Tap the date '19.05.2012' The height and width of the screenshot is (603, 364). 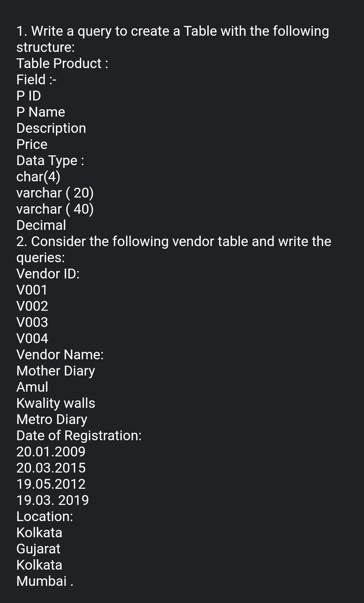tap(51, 484)
